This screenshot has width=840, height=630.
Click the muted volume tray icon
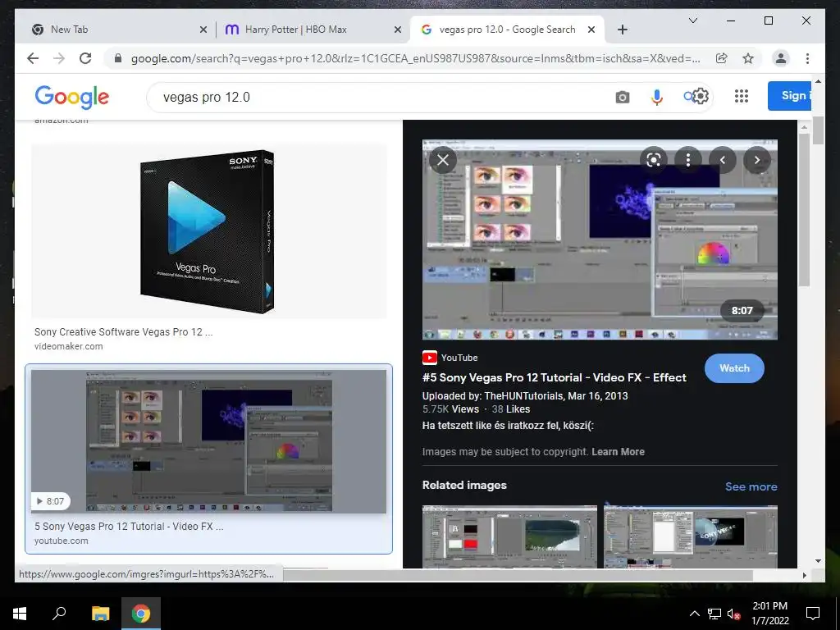coord(733,614)
